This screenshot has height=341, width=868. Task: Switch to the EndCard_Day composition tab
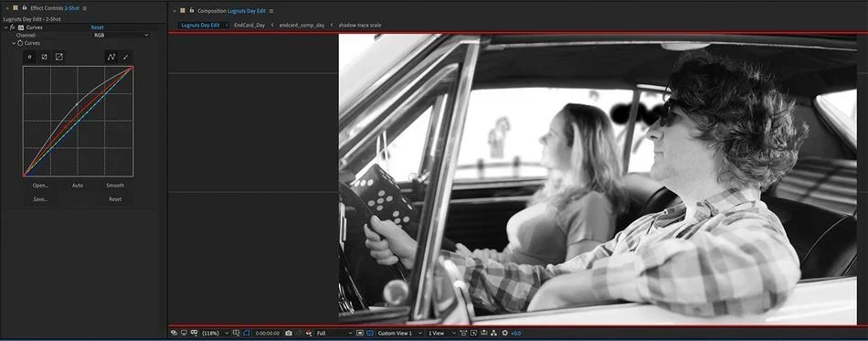click(249, 25)
